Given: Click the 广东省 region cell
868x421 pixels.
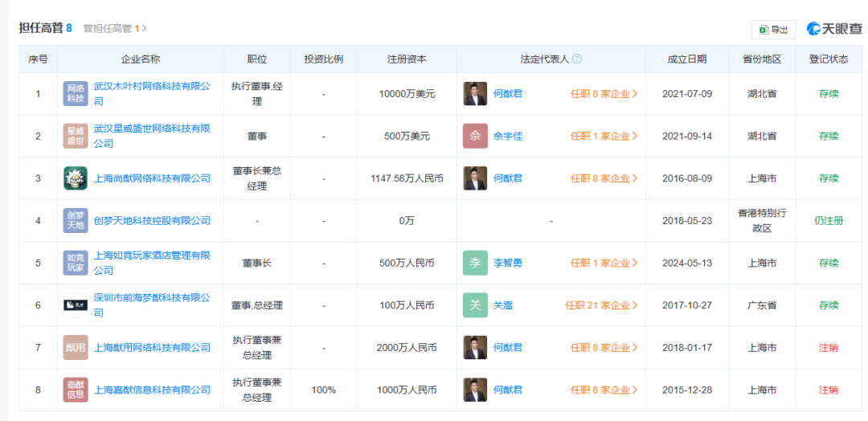Looking at the screenshot, I should pos(762,305).
